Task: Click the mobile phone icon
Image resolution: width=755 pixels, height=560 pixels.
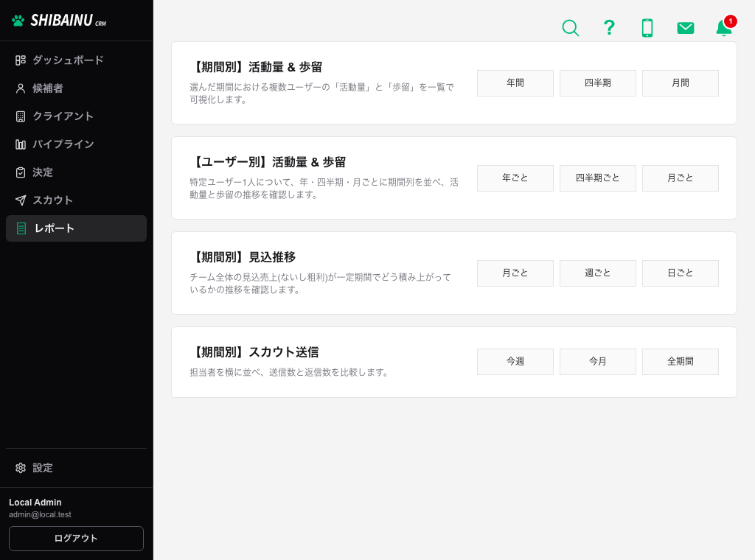Action: point(647,28)
